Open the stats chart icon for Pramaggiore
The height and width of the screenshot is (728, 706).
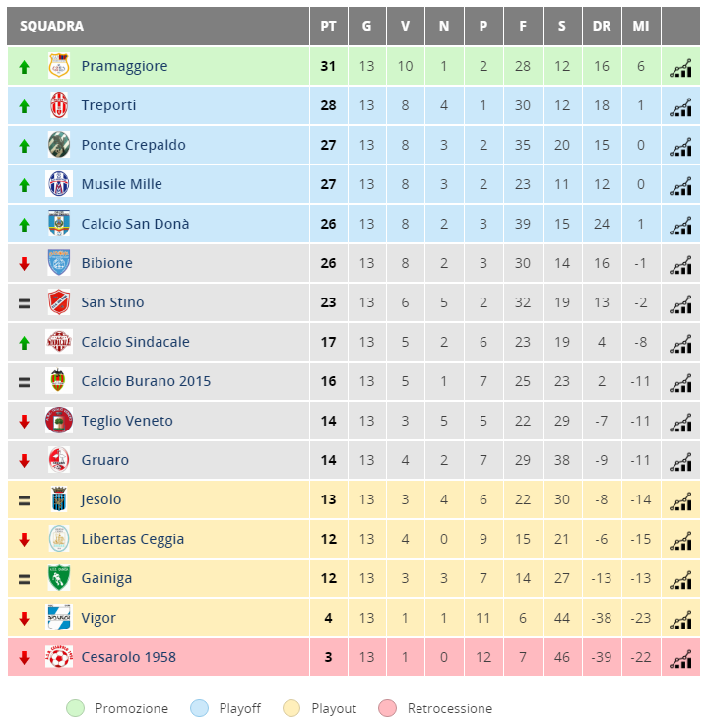coord(680,68)
